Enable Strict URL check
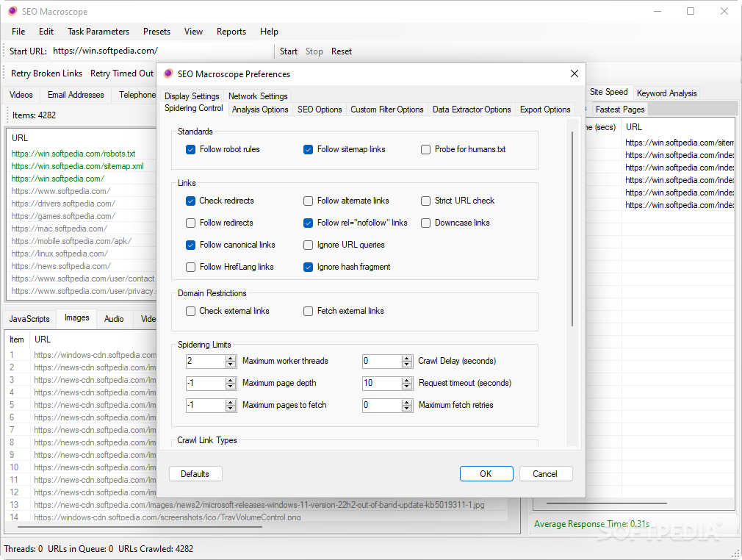Viewport: 742px width, 560px height. pyautogui.click(x=425, y=201)
